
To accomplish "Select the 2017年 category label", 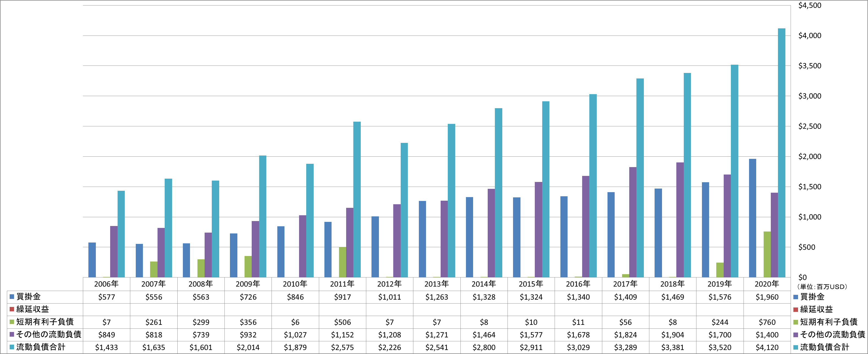I will (625, 284).
